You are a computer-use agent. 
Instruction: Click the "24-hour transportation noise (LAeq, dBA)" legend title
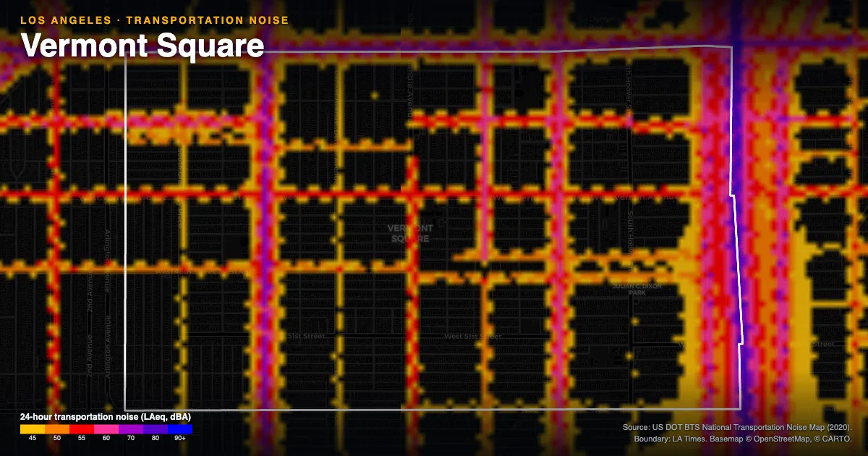click(x=106, y=417)
